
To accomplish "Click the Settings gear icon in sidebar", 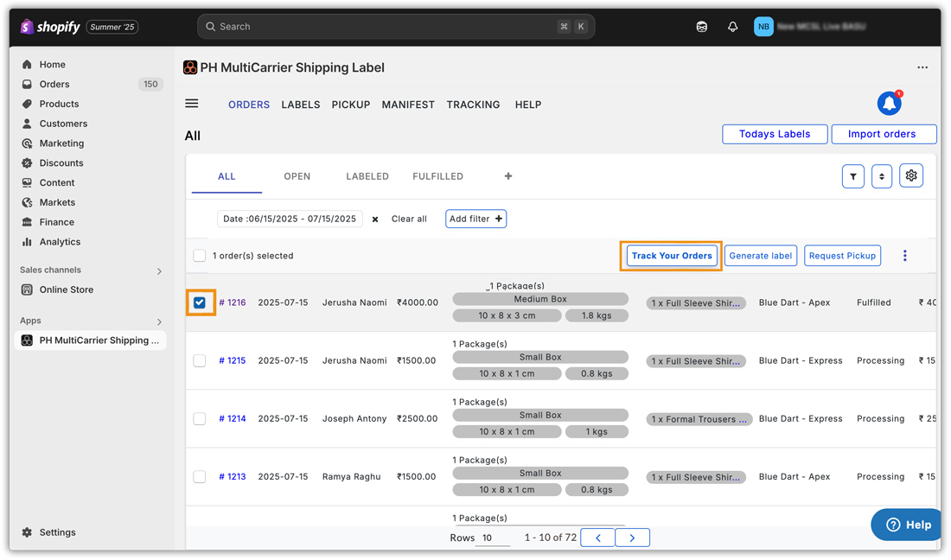I will point(27,532).
